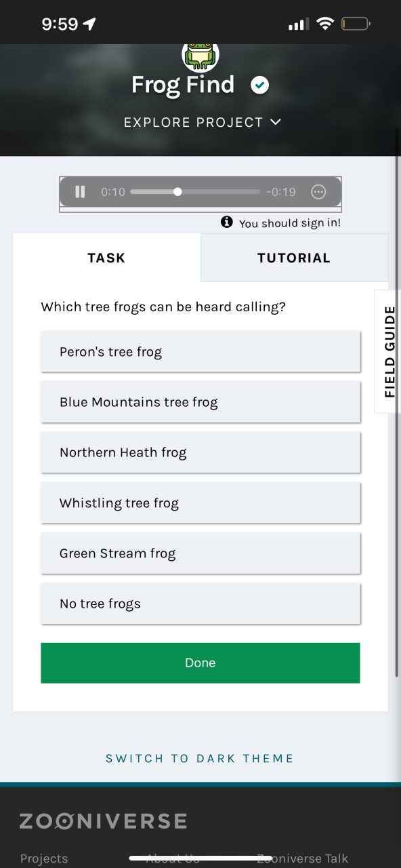Select Northern Heath frog option
This screenshot has height=868, width=401.
pyautogui.click(x=200, y=452)
